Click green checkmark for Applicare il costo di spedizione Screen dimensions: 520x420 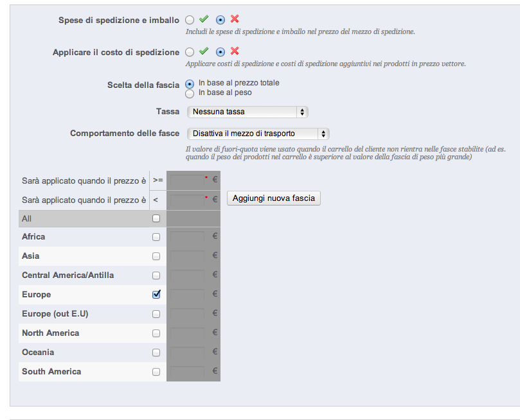click(x=204, y=51)
